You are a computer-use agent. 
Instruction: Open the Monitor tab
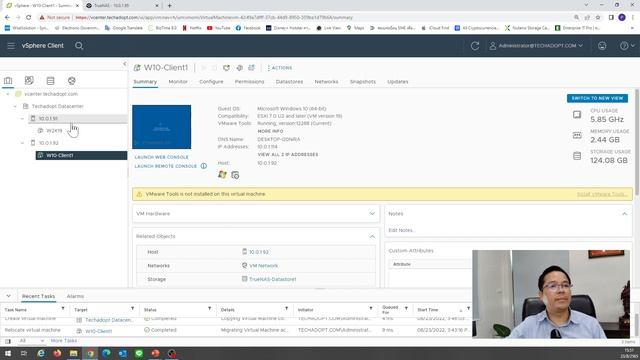point(178,82)
